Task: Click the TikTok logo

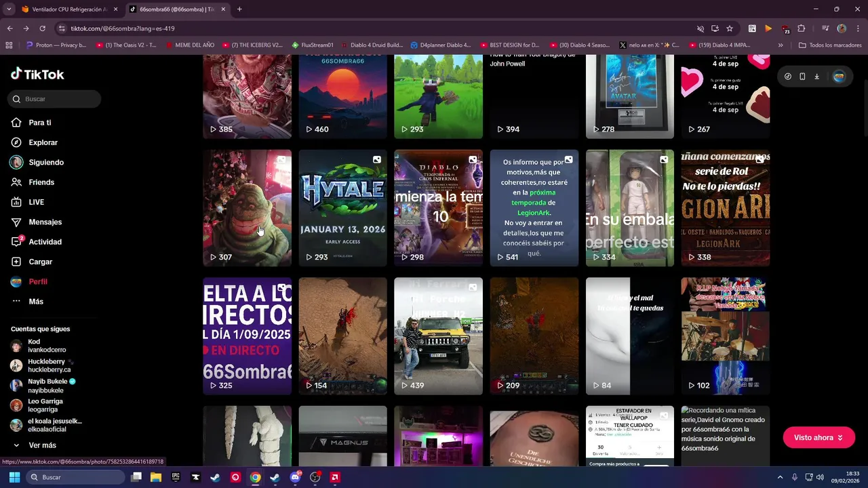Action: point(37,75)
